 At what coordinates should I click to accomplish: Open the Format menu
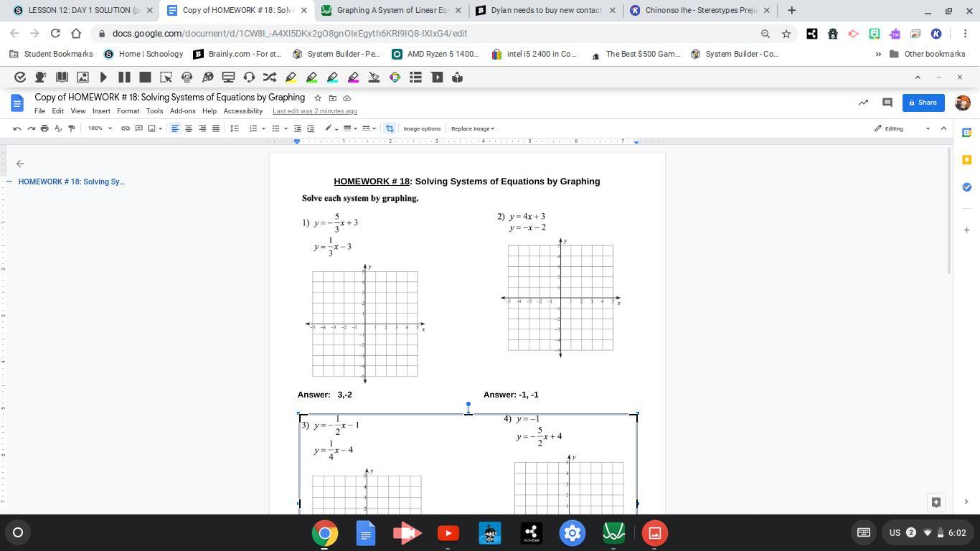[128, 111]
